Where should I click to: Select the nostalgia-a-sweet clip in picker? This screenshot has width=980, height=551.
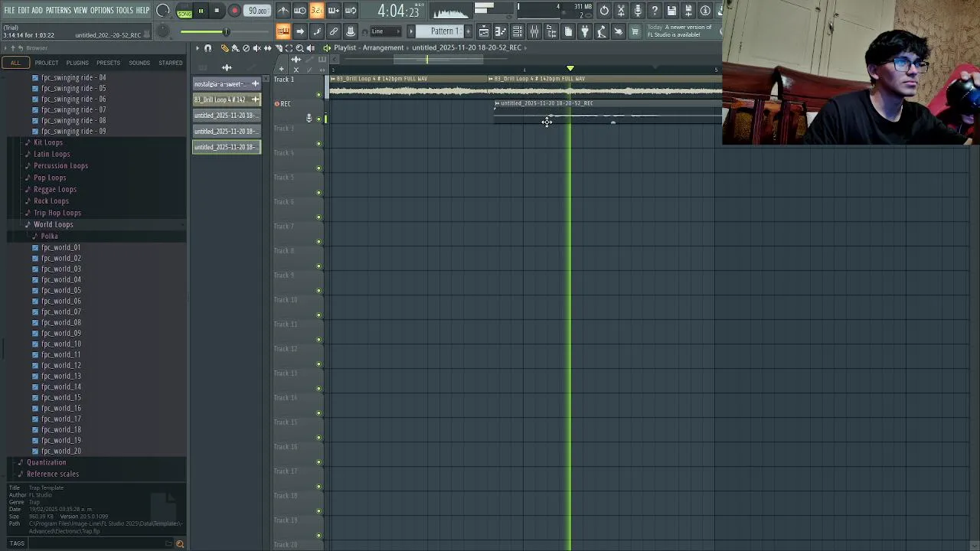coord(227,83)
